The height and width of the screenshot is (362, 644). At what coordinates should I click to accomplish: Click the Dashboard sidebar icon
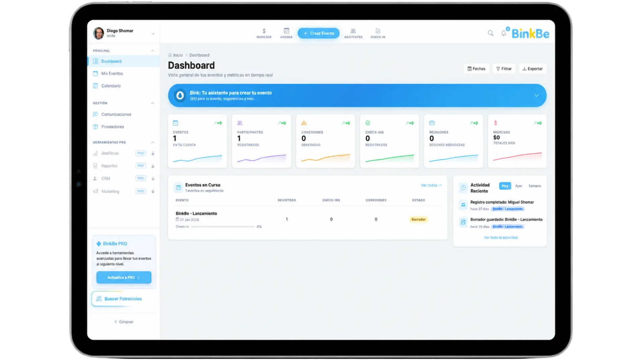click(96, 61)
